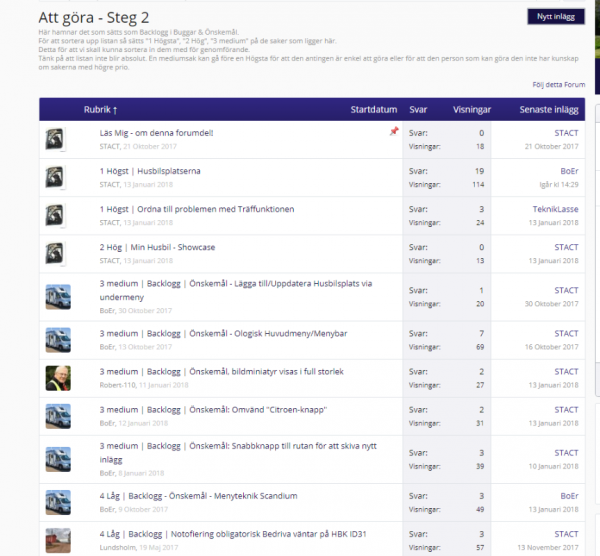Click TeknikLasse in latest post column
This screenshot has height=556, width=600.
pyautogui.click(x=555, y=209)
